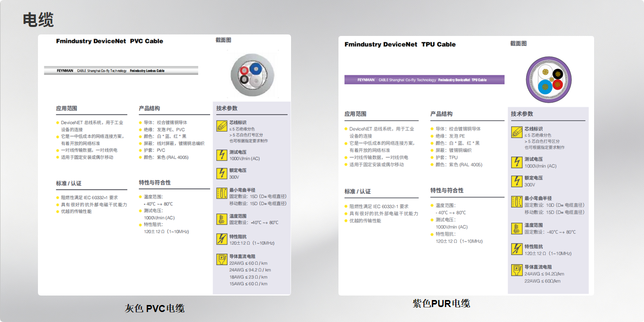Click the 测试电压 lightning icon in the TPU sheet
644x322 pixels.
(x=517, y=162)
